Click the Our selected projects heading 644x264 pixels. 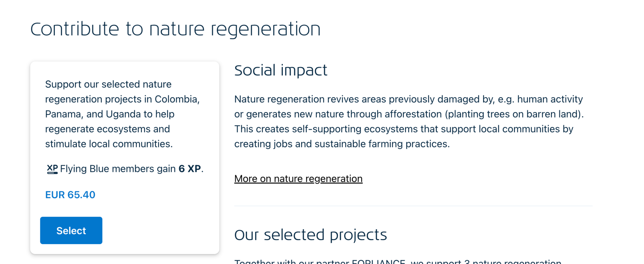[310, 235]
